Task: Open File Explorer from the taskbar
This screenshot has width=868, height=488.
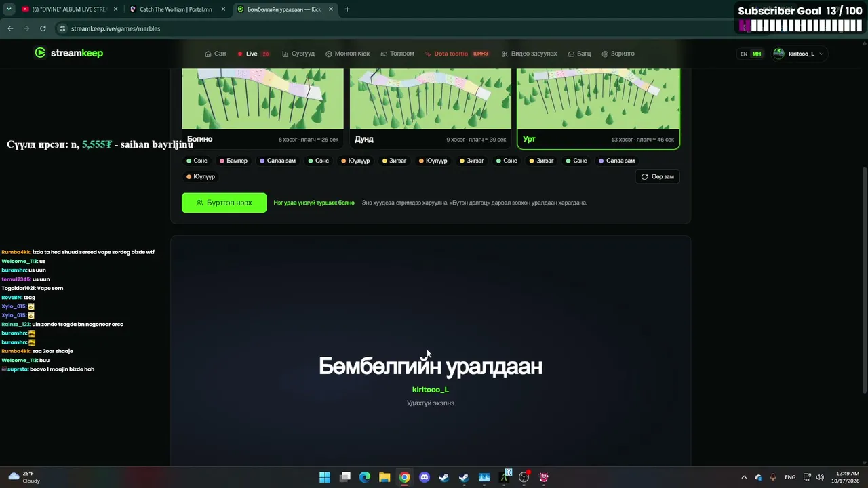Action: click(x=384, y=477)
